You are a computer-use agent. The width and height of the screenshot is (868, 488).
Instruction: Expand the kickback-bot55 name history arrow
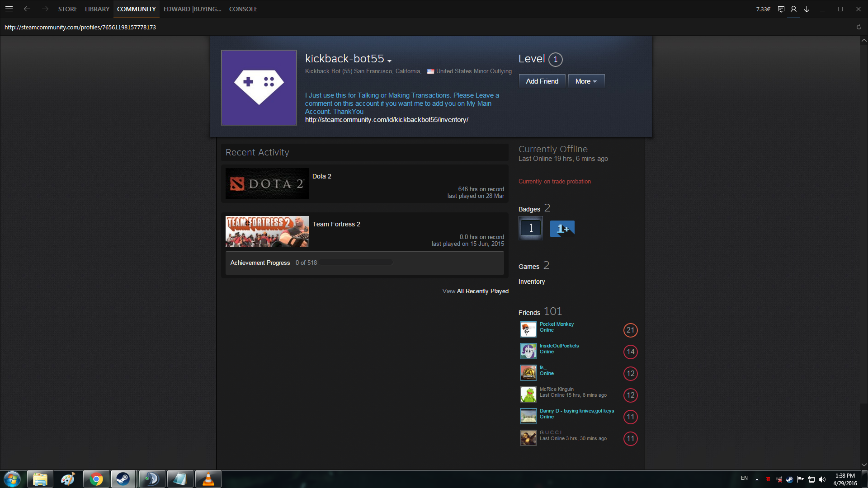point(389,61)
